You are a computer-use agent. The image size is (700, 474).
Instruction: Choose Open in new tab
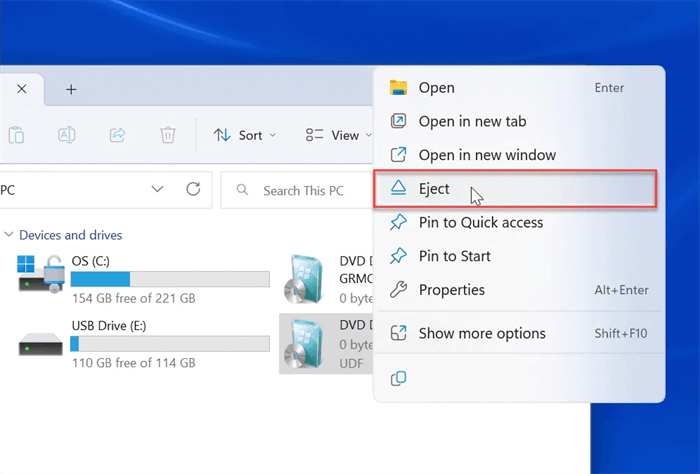coord(519,121)
